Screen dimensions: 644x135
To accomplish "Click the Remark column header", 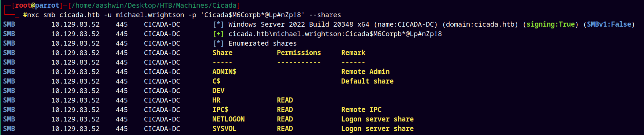I will point(353,53).
